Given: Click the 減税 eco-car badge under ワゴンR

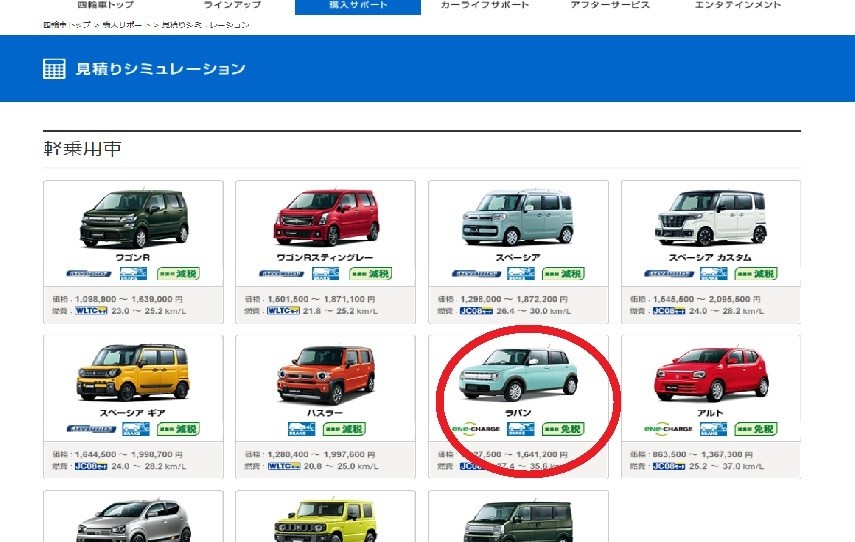Looking at the screenshot, I should pyautogui.click(x=178, y=274).
